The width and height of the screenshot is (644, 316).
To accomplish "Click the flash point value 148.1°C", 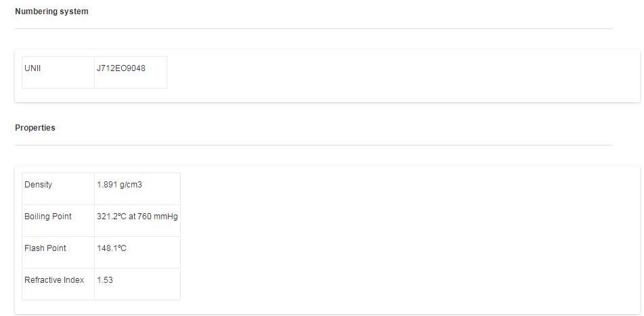I will 112,248.
